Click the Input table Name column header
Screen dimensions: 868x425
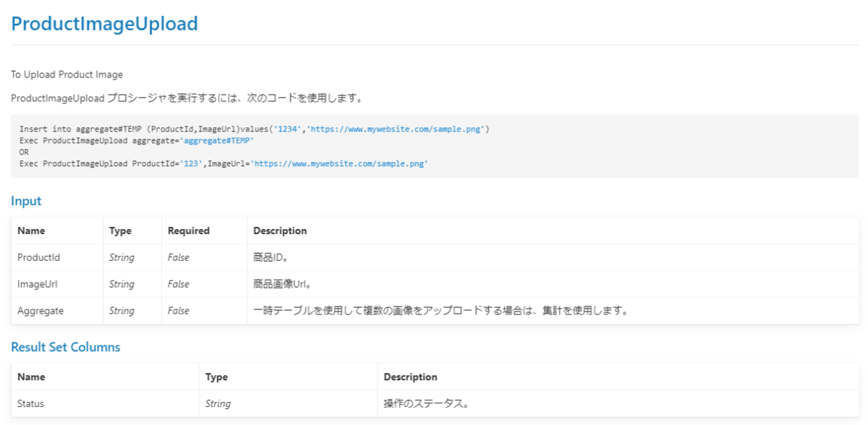click(x=31, y=231)
